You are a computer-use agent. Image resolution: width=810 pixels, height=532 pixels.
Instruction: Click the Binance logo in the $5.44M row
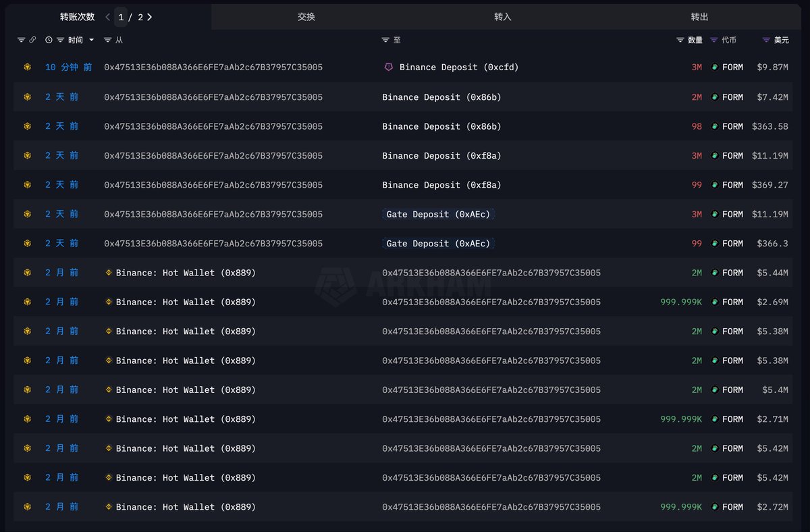click(109, 273)
